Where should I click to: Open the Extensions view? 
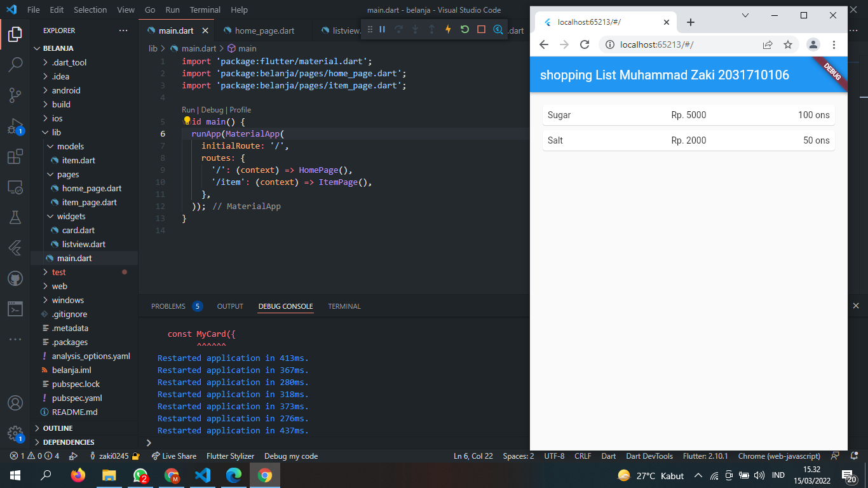[15, 155]
